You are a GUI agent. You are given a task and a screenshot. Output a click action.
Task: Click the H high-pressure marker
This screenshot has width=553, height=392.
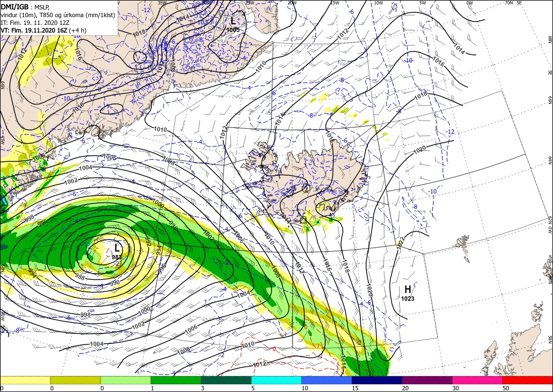click(408, 289)
